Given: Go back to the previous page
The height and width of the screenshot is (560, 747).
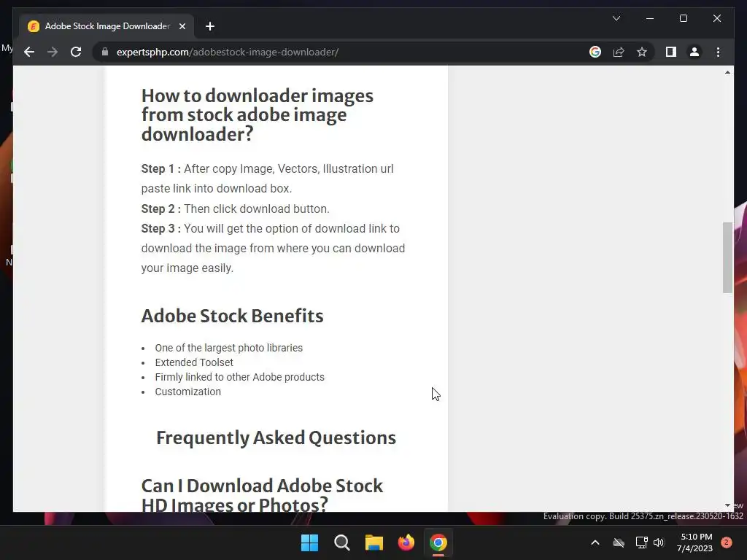Looking at the screenshot, I should tap(29, 52).
